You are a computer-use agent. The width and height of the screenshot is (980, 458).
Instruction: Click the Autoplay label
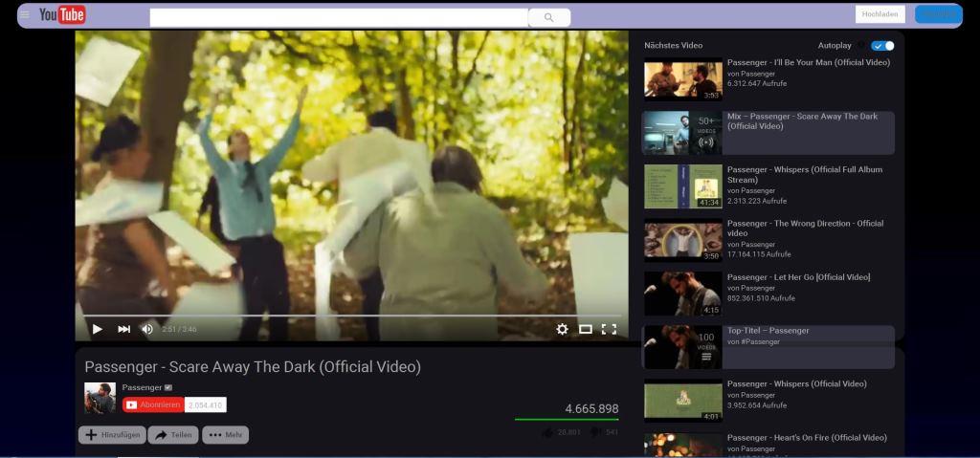click(x=835, y=46)
